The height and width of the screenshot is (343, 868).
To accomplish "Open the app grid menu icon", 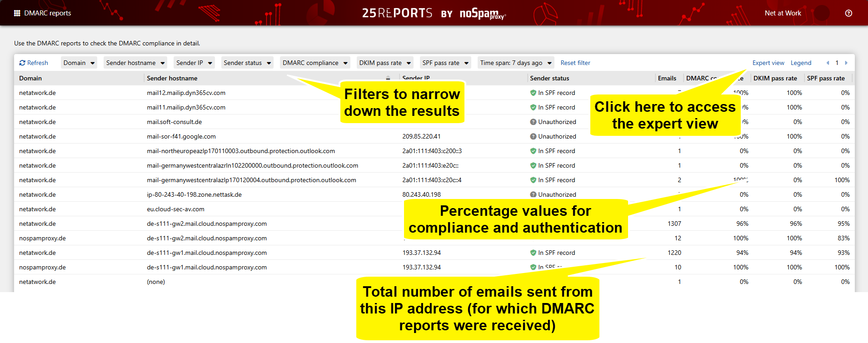I will 17,13.
